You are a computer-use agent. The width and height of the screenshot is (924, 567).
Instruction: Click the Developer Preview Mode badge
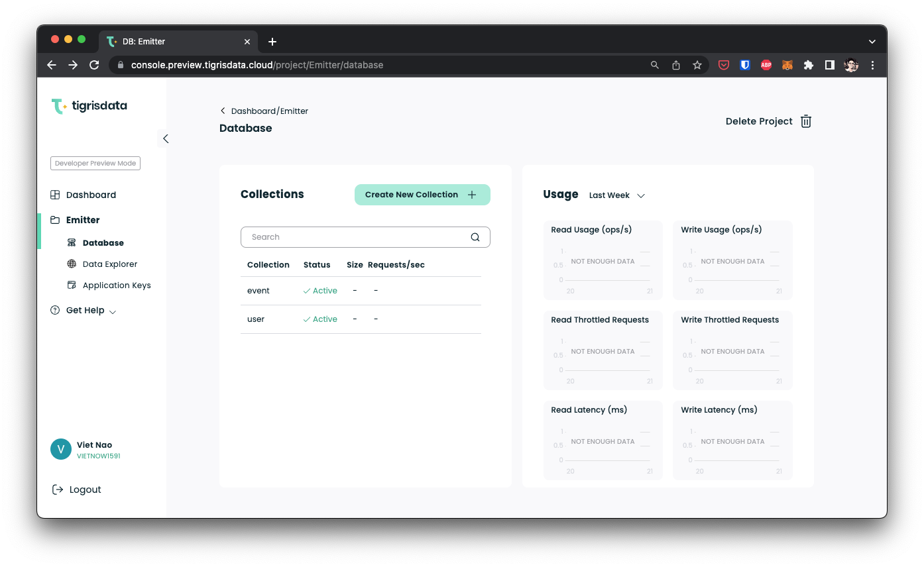click(95, 163)
